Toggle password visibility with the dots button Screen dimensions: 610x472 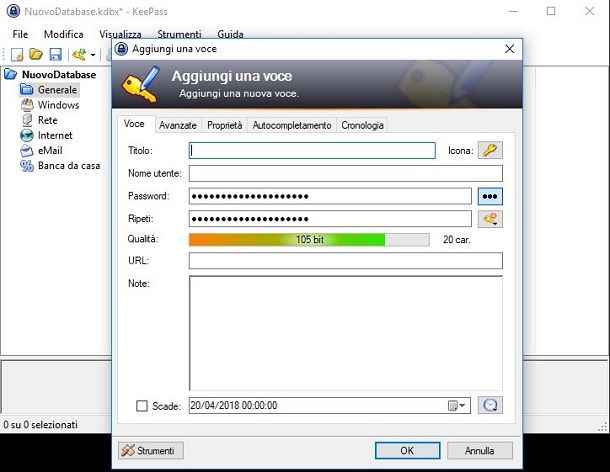click(x=490, y=196)
